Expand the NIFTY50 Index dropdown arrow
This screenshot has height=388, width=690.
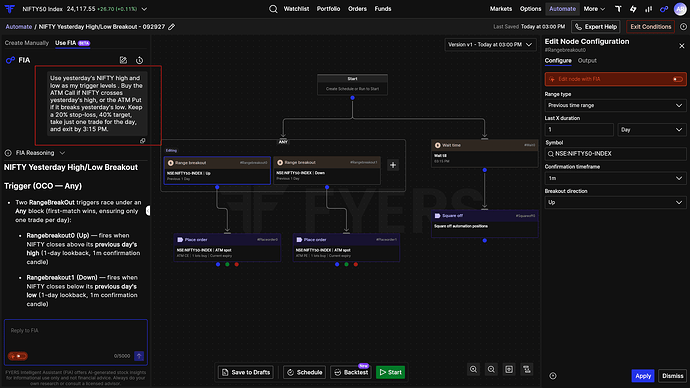click(144, 9)
